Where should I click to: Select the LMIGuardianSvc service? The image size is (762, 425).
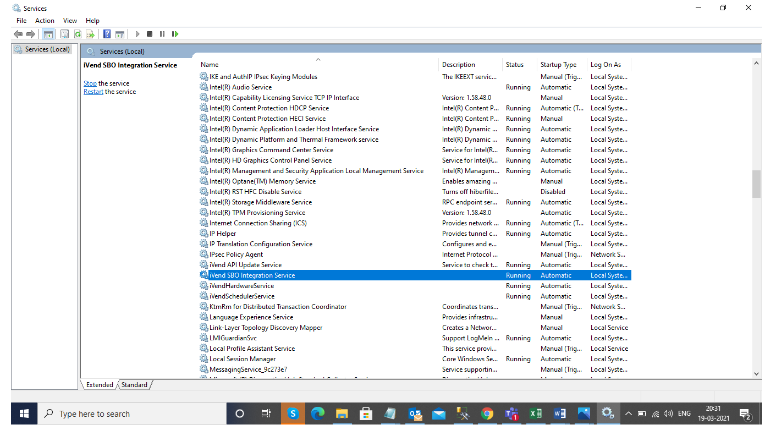(x=415, y=338)
